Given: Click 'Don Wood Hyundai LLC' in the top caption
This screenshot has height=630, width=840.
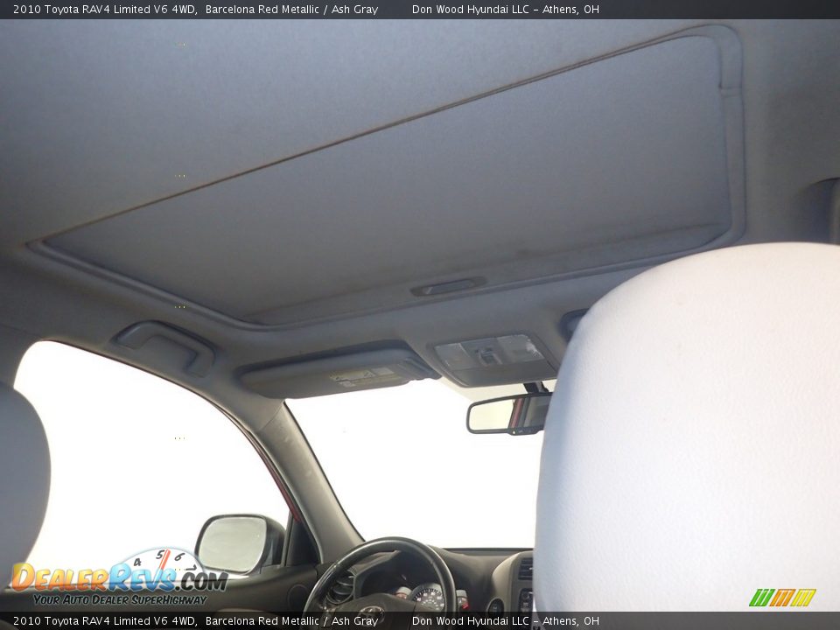Looking at the screenshot, I should click(x=471, y=10).
